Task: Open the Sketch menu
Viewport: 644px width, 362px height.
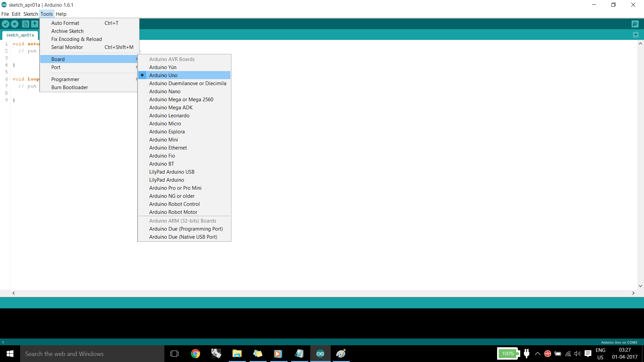Action: click(x=31, y=14)
